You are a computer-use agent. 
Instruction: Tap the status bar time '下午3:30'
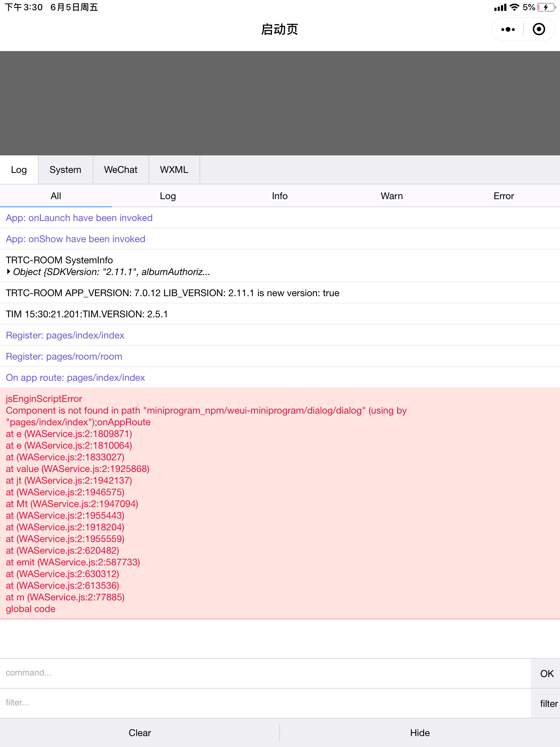(24, 7)
